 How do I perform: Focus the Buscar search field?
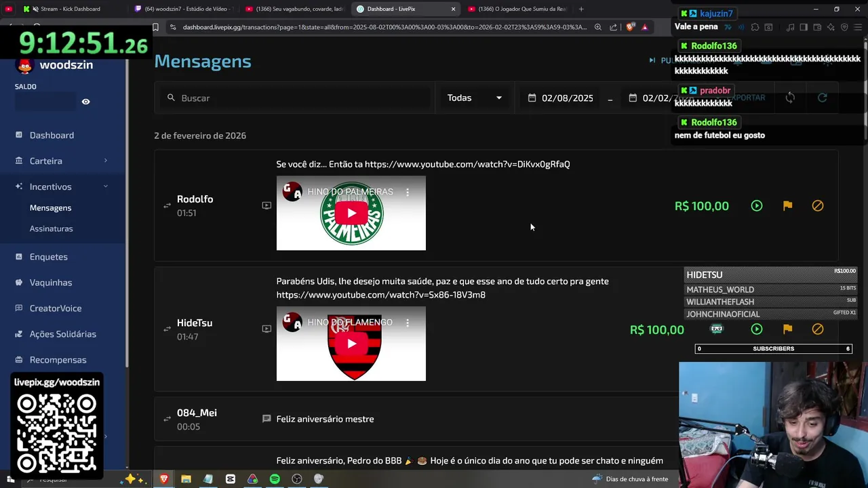(x=295, y=98)
